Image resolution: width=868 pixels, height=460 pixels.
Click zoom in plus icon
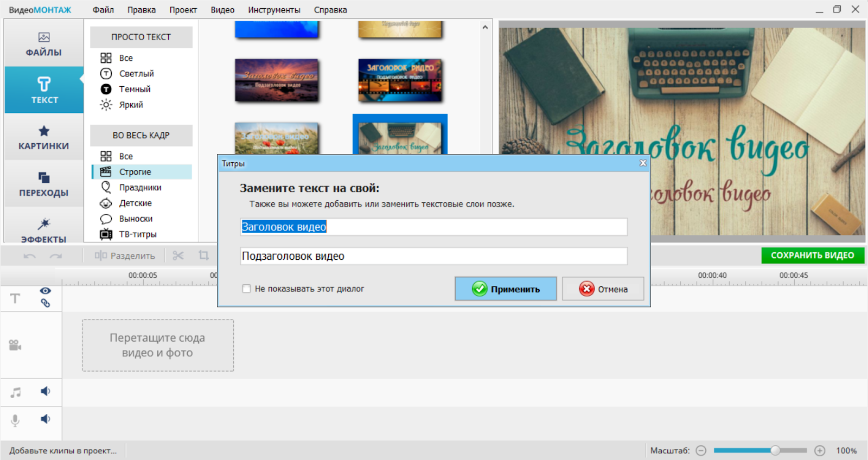coord(820,451)
